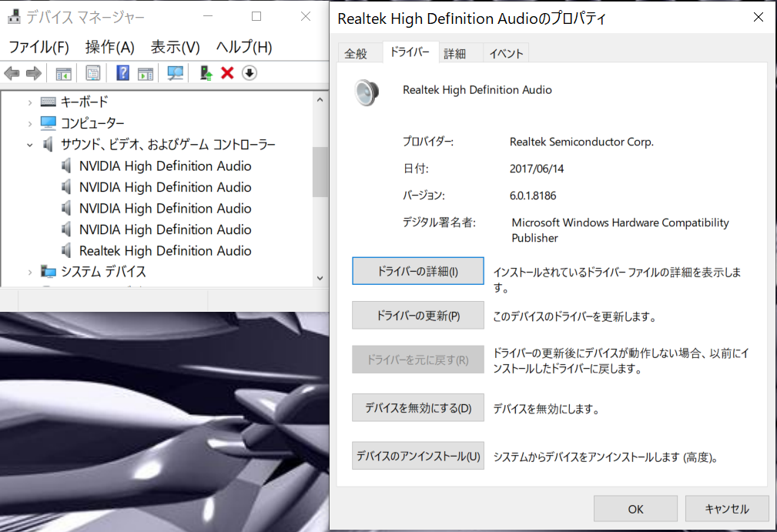Select the ドライバー tab
The image size is (777, 532).
pyautogui.click(x=410, y=52)
